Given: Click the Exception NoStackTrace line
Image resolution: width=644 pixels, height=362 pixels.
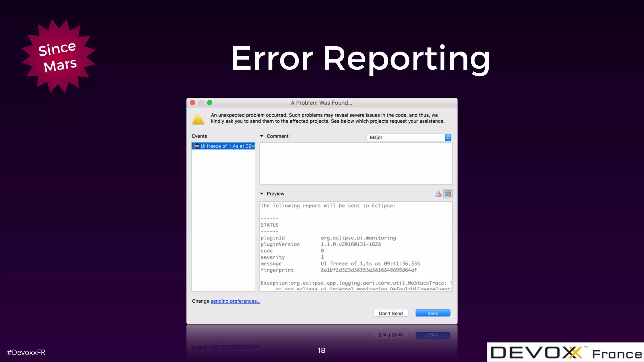Looking at the screenshot, I should coord(356,283).
